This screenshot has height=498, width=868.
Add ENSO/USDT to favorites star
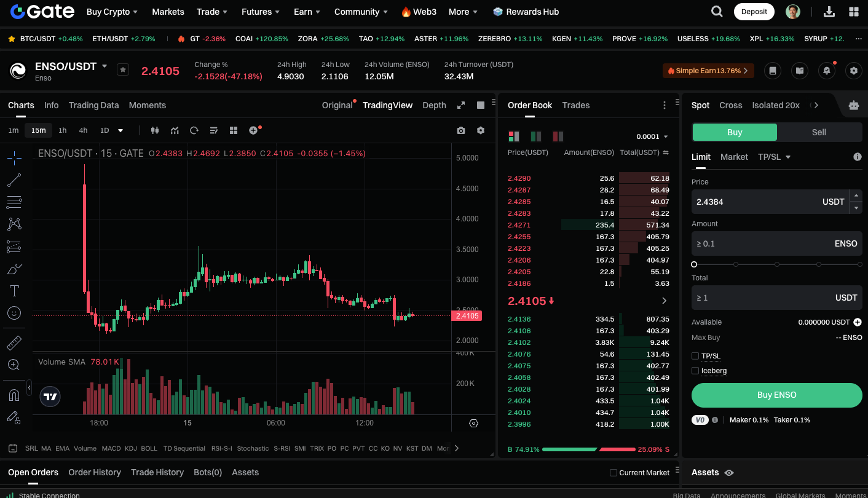123,70
